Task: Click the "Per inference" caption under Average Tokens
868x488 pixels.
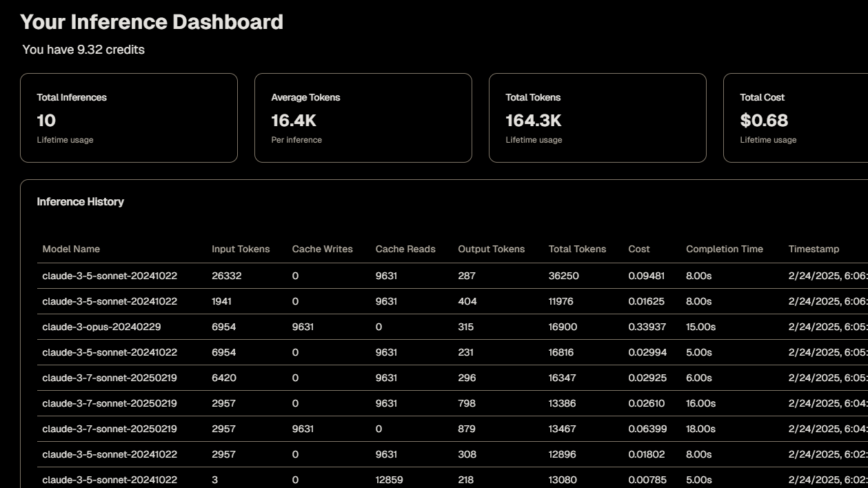Action: click(296, 140)
